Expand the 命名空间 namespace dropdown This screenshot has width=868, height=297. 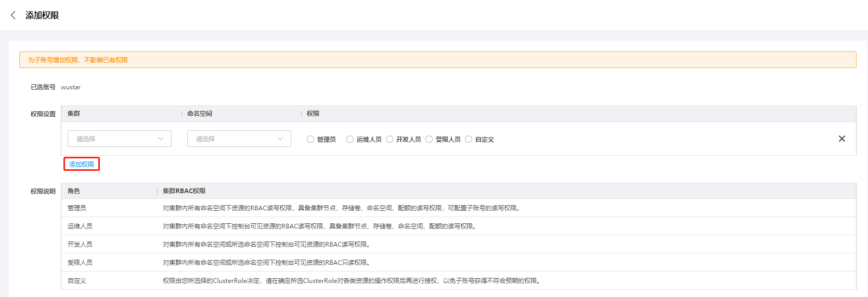239,139
